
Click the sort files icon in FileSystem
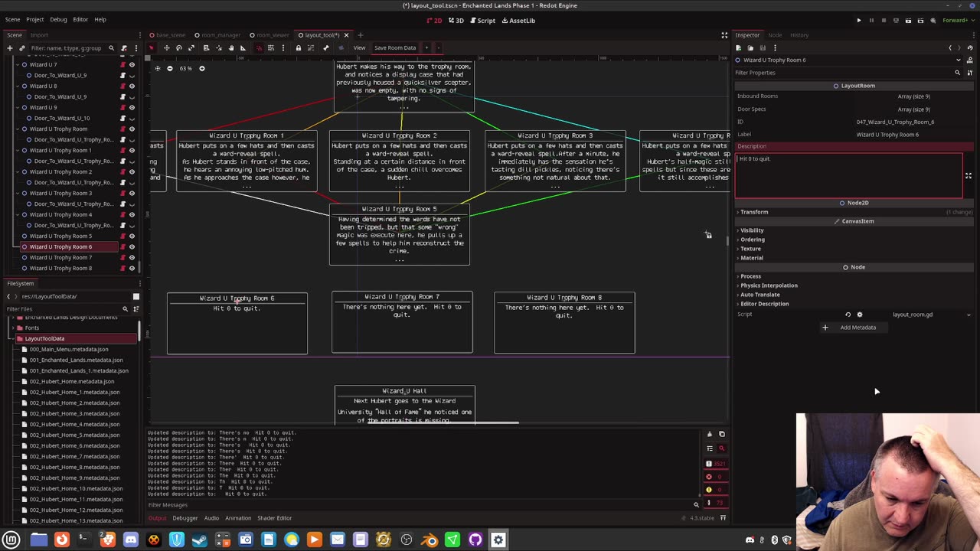(136, 309)
